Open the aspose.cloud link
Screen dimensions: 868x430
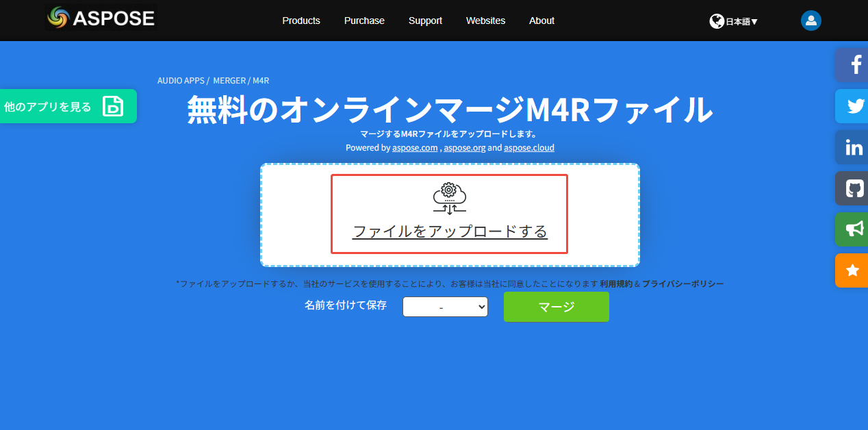pyautogui.click(x=528, y=147)
